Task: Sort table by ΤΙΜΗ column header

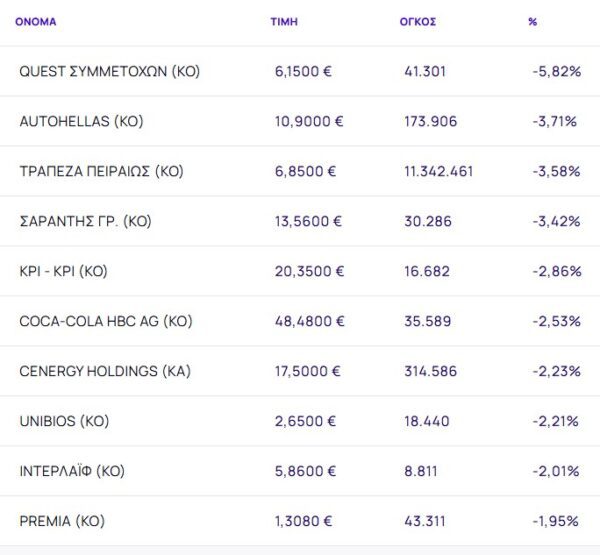Action: point(284,21)
